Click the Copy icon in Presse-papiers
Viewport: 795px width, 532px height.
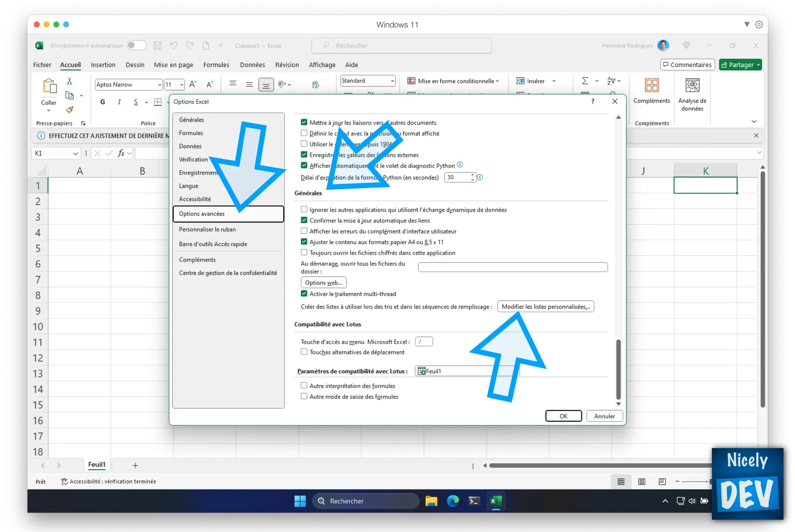point(70,95)
